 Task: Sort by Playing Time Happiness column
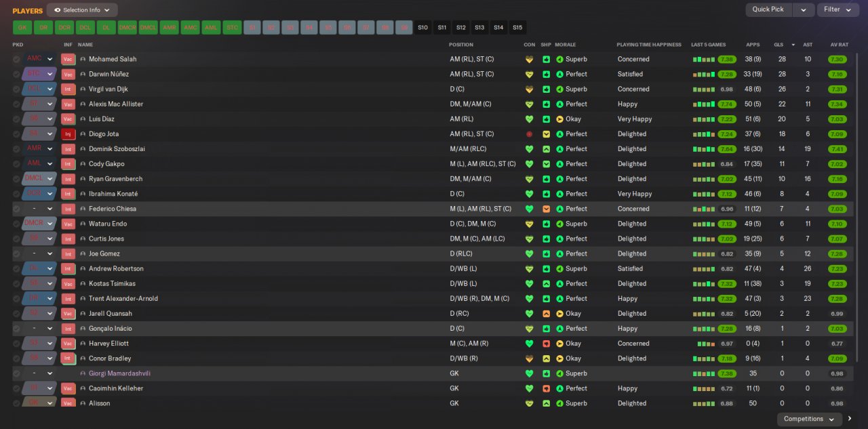coord(649,45)
